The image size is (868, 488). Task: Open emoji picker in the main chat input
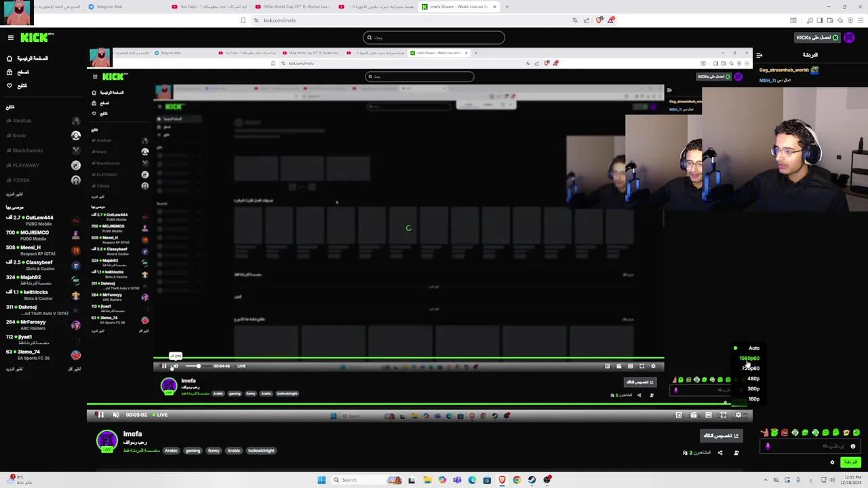[853, 446]
